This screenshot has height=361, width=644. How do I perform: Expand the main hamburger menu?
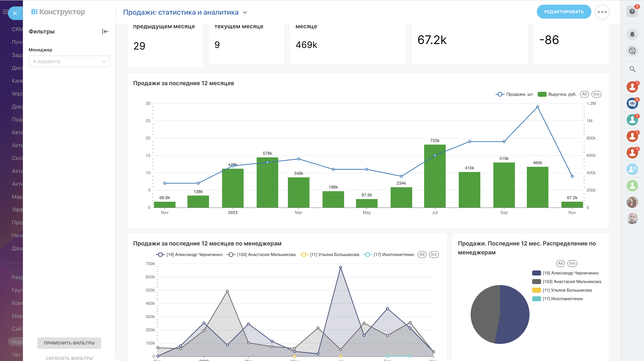click(x=5, y=12)
